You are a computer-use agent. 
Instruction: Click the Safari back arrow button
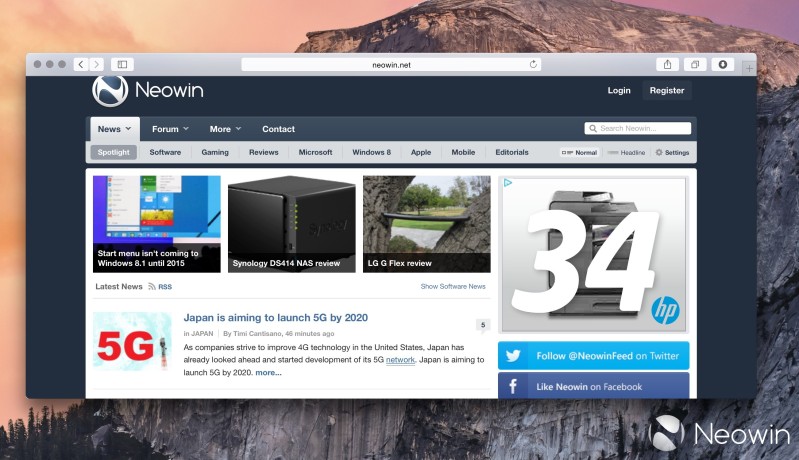point(79,64)
